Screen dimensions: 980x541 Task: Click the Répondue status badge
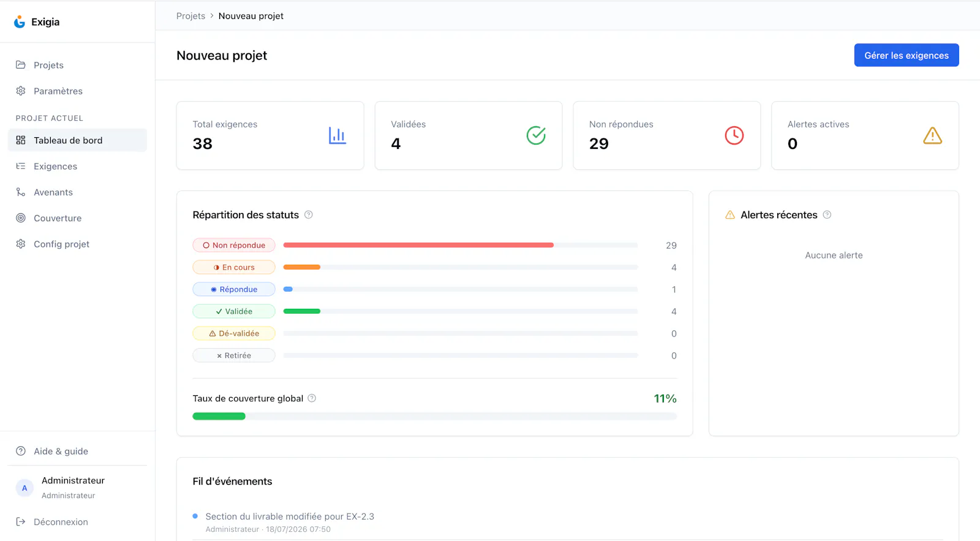(234, 289)
